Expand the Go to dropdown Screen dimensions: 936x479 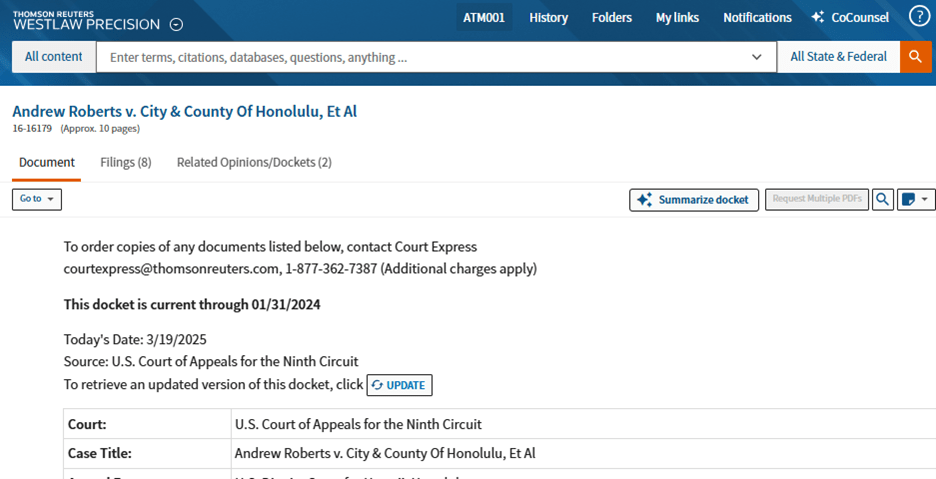point(37,199)
